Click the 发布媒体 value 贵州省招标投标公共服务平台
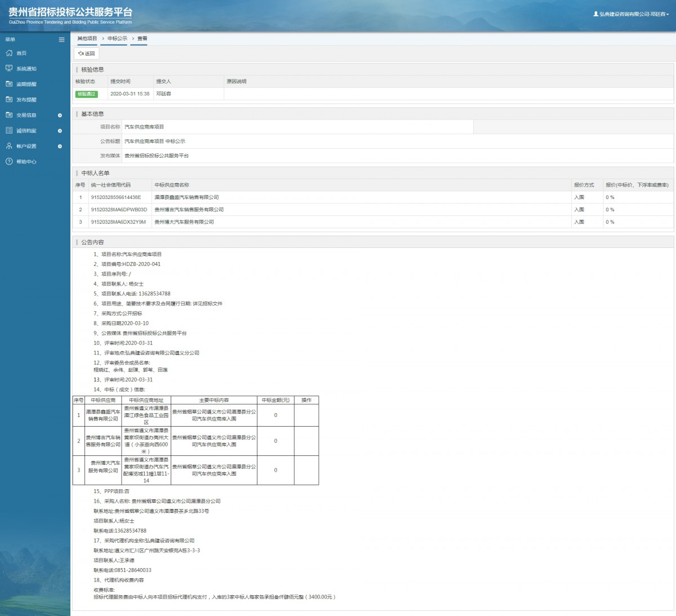 coord(157,156)
